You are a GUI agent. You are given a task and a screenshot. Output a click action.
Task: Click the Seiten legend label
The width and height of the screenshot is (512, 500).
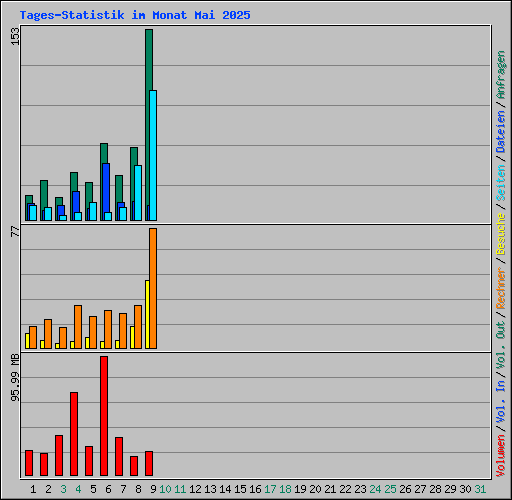coord(501,183)
